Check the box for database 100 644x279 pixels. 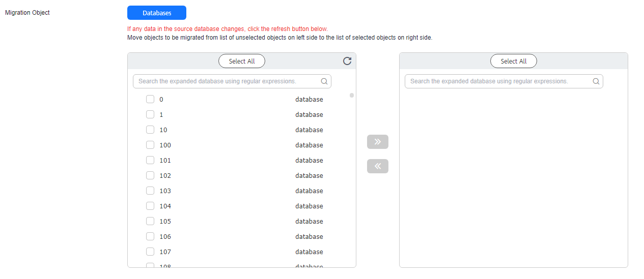pyautogui.click(x=150, y=145)
